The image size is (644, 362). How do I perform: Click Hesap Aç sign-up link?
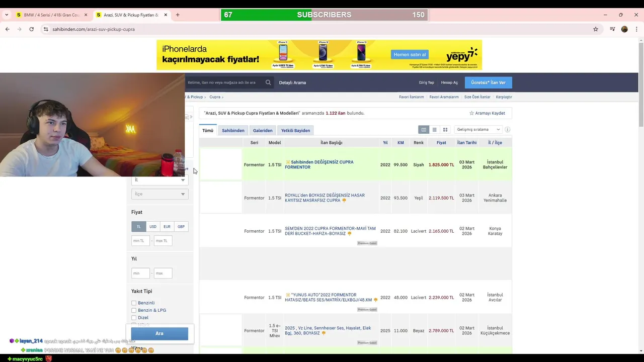tap(449, 82)
